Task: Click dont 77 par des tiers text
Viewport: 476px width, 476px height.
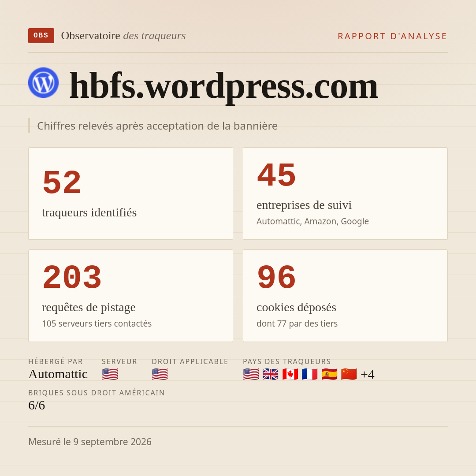Action: 297,324
